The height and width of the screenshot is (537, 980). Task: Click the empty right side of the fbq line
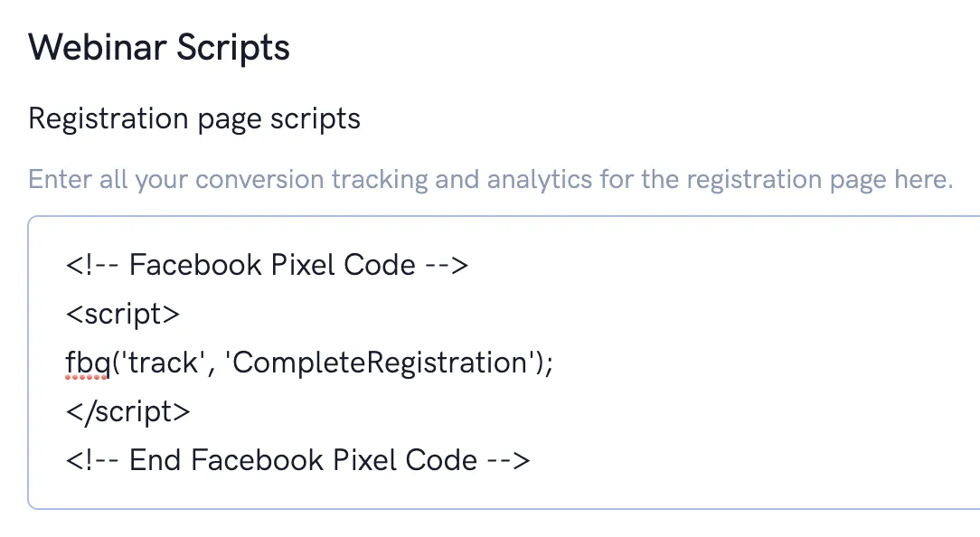tap(762, 363)
